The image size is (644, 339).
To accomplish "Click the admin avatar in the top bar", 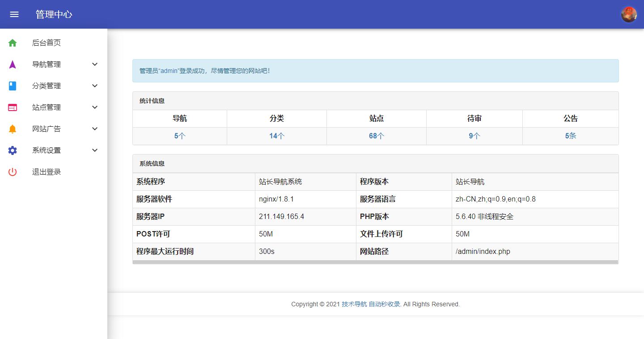I will [x=629, y=14].
